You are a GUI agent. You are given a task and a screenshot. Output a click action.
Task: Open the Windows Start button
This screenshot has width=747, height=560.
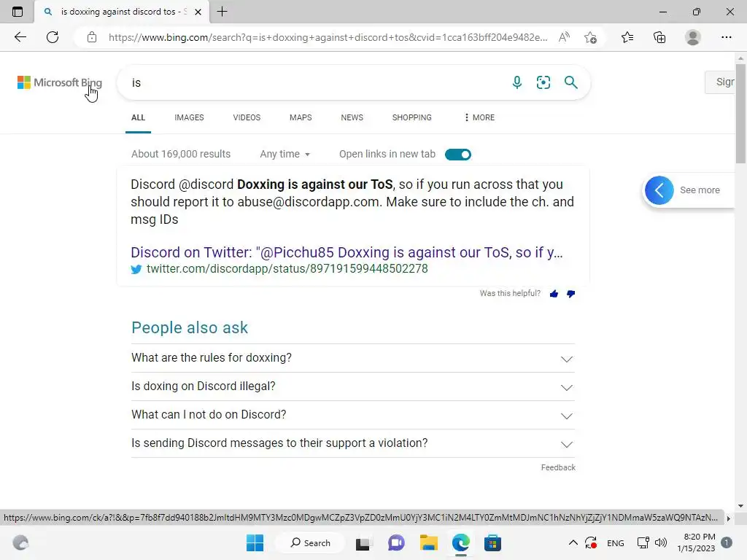click(255, 542)
